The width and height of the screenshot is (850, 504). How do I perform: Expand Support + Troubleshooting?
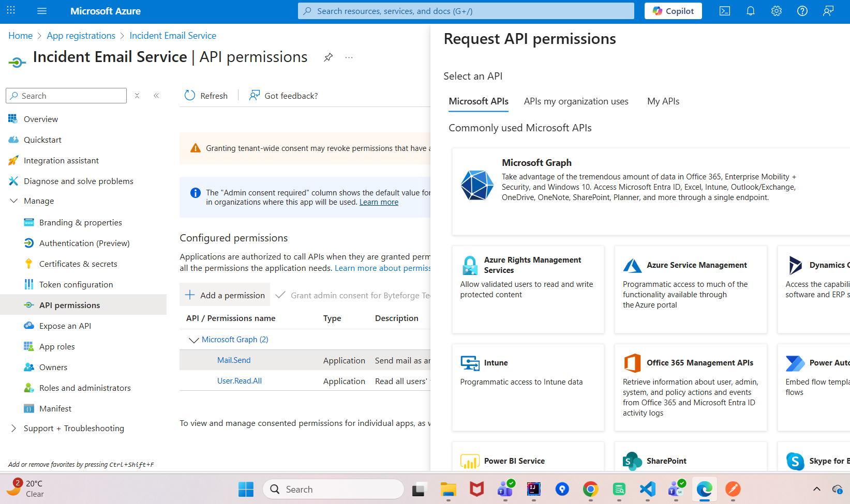point(14,428)
